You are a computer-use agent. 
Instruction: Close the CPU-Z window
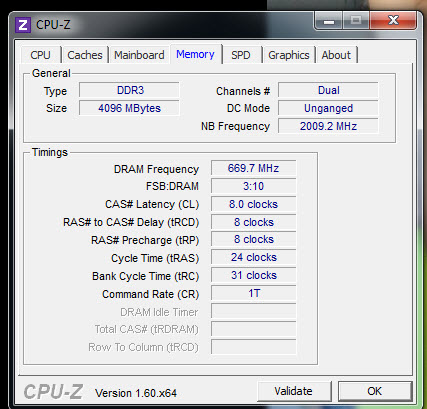tap(393, 21)
